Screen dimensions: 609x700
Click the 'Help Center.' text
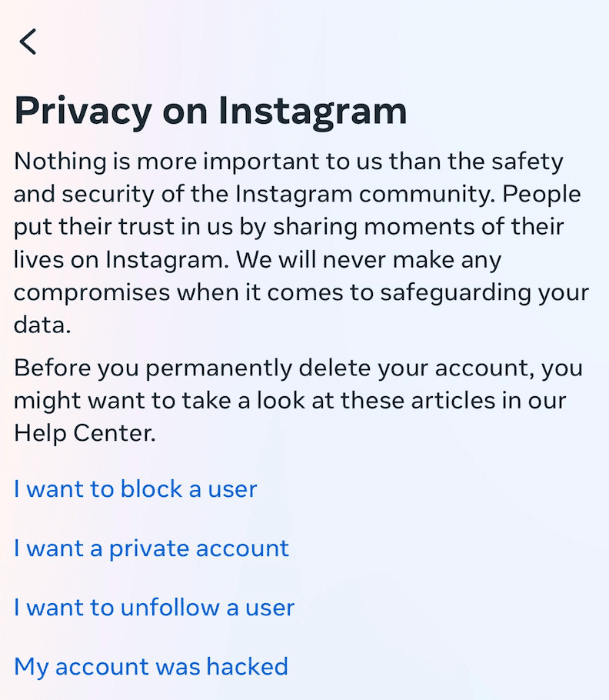click(85, 433)
